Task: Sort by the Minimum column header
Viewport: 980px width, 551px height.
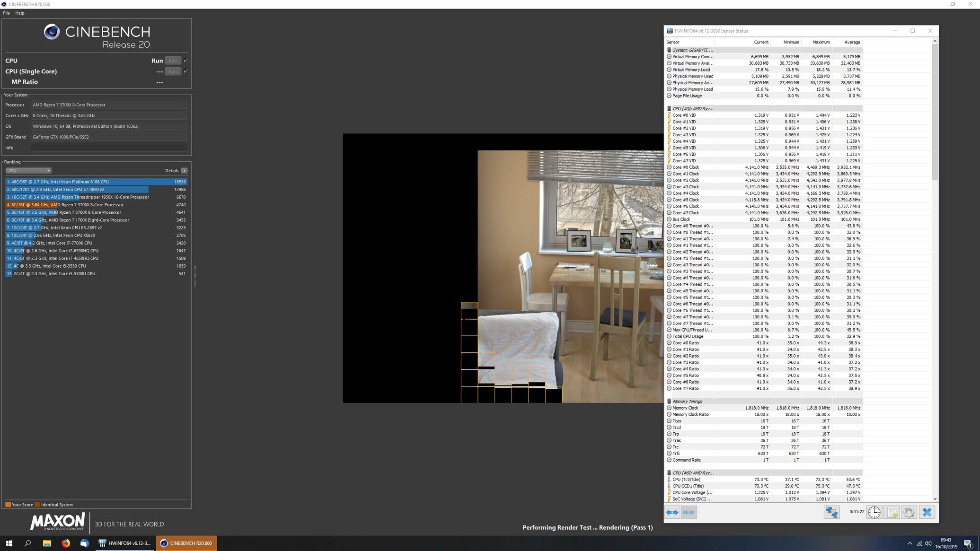Action: tap(786, 42)
